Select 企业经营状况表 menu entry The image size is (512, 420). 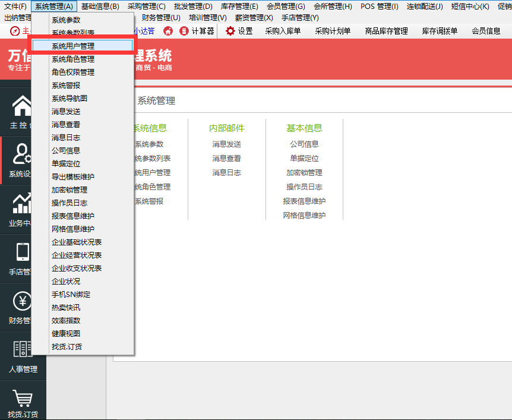[77, 255]
